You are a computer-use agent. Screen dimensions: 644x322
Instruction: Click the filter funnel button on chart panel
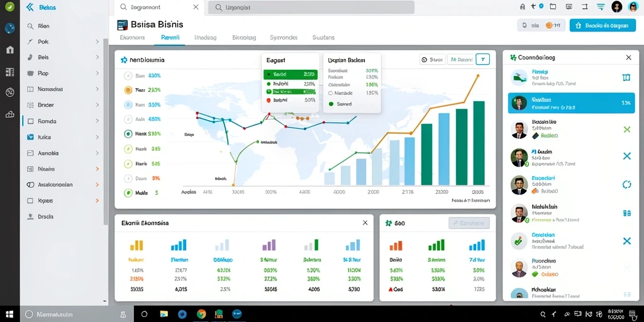coord(482,60)
